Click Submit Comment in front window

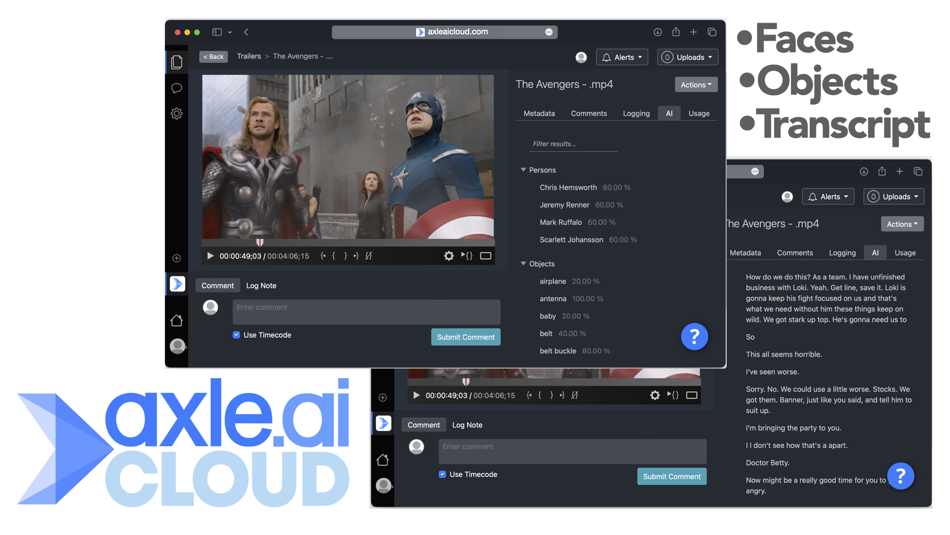coord(465,337)
